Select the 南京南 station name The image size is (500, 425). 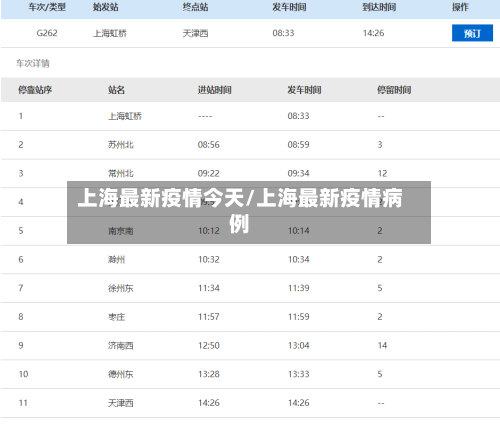tap(121, 231)
